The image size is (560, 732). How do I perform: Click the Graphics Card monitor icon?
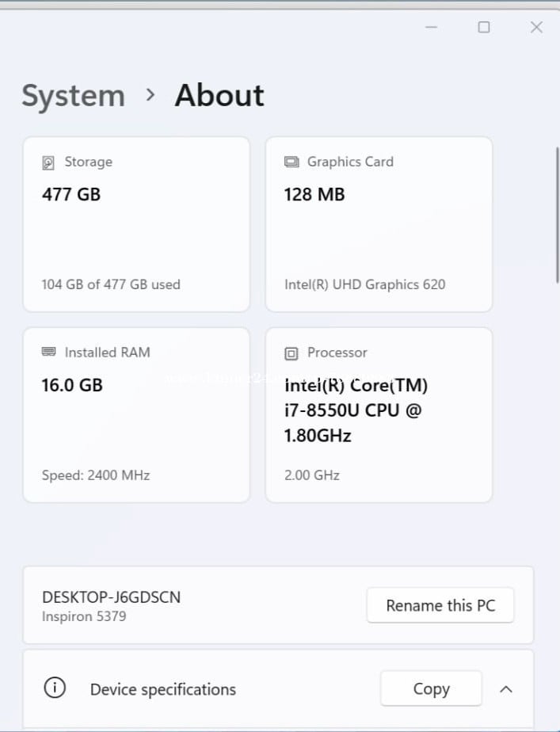pos(291,162)
